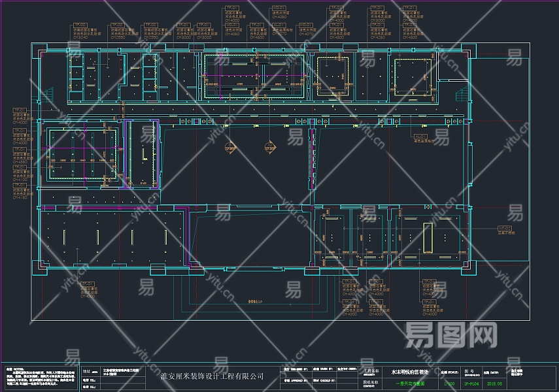Select the staircase symbol at the upper left

click(x=48, y=97)
